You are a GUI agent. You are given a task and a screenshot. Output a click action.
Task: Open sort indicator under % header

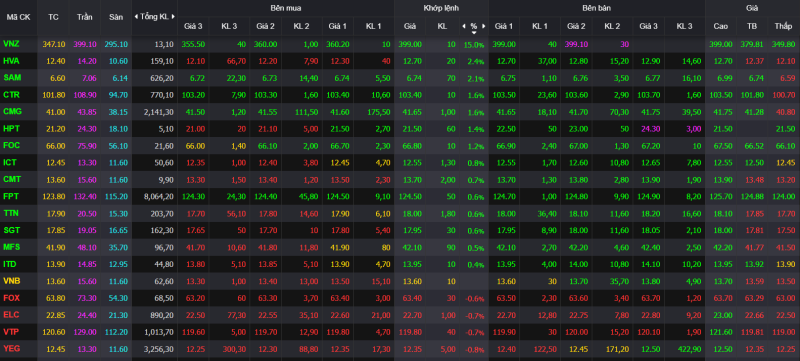click(x=474, y=33)
